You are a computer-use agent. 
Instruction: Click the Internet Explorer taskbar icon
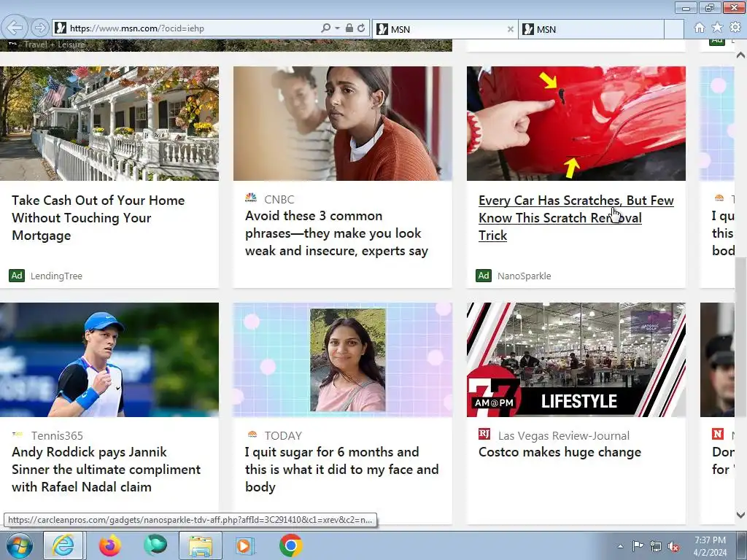point(63,545)
